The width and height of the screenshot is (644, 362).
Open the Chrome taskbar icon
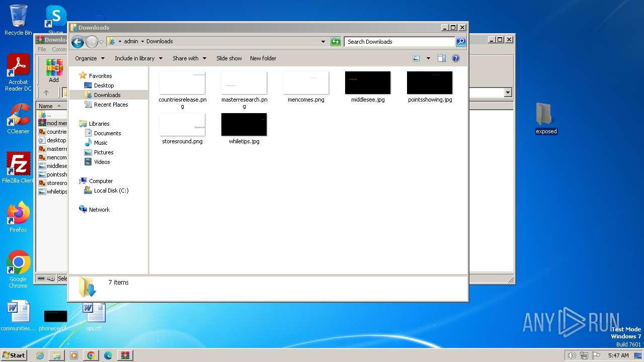point(91,355)
